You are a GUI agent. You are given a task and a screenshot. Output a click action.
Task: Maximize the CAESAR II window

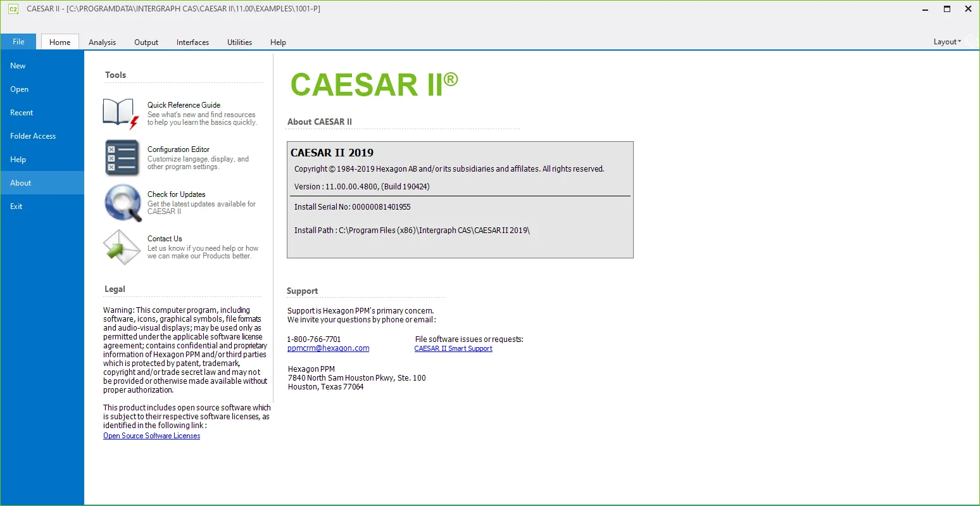coord(947,9)
